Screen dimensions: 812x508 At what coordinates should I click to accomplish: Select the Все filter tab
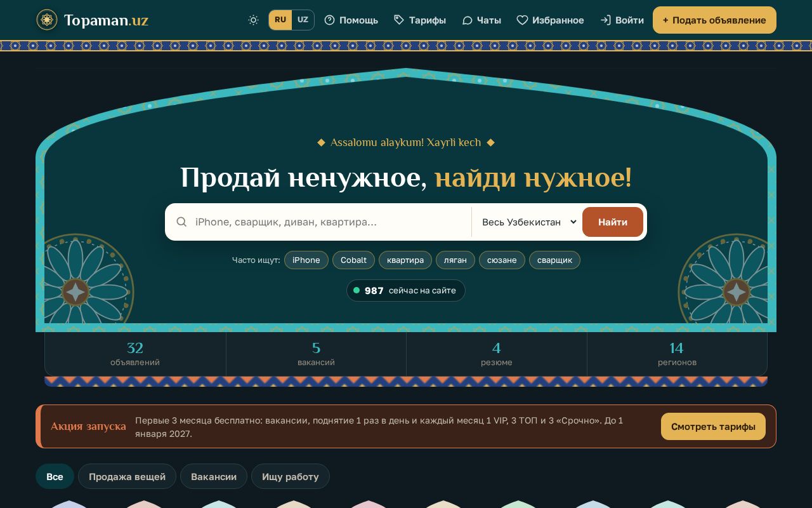(x=55, y=476)
